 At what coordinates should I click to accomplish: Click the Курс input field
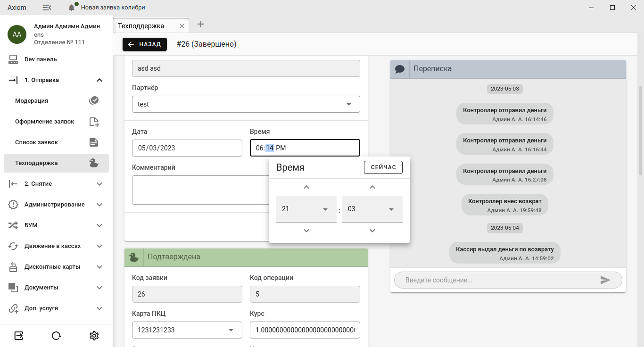tap(305, 330)
